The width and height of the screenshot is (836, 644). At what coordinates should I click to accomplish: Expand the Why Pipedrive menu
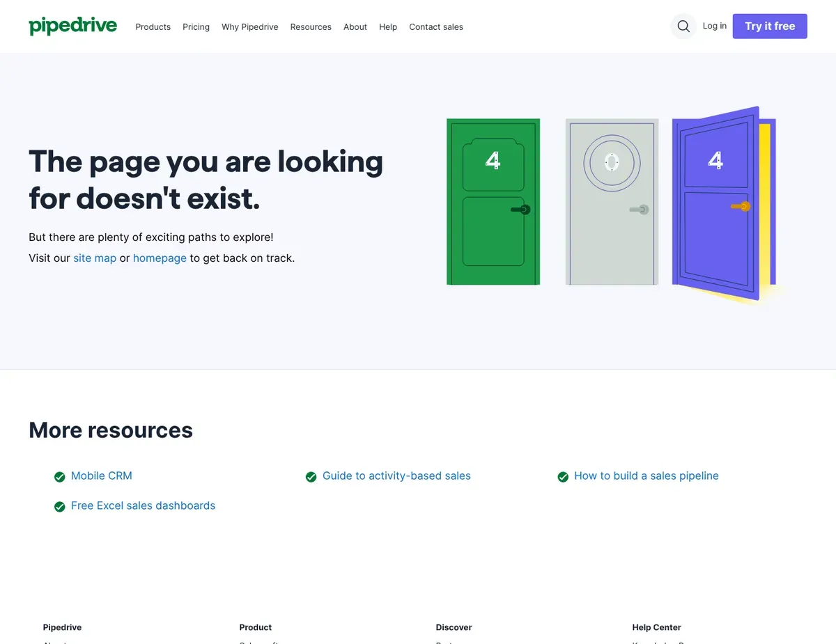click(x=249, y=27)
